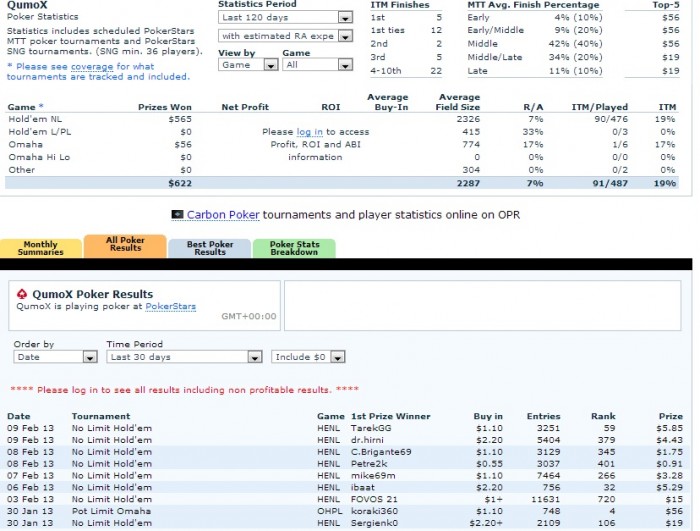Switch to the Monthly Summaries tab
700x531 pixels.
[x=41, y=248]
